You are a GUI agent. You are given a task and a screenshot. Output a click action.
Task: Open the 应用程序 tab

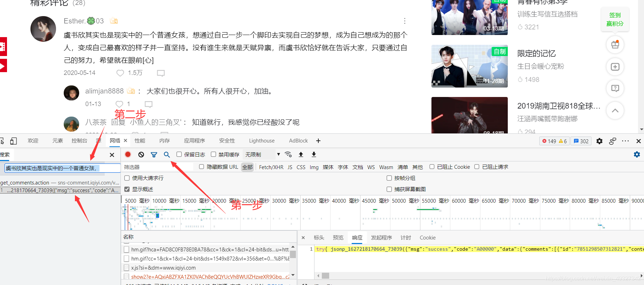tap(194, 141)
